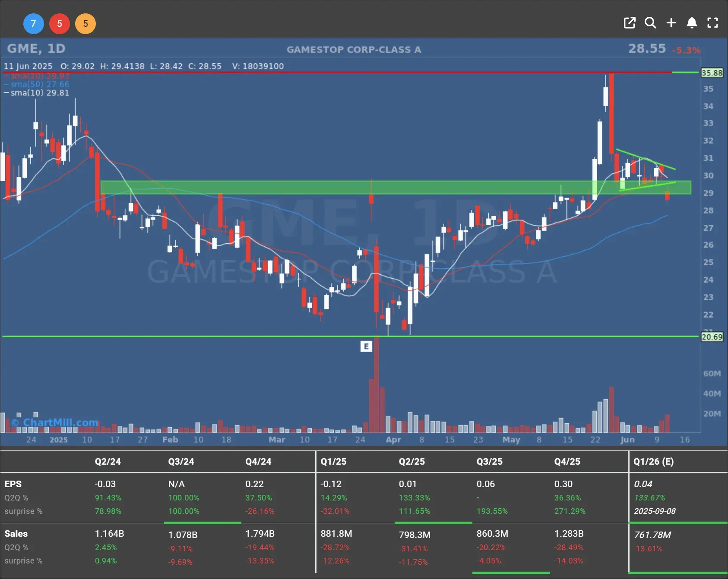Select the Q2/24 column header

(x=108, y=461)
